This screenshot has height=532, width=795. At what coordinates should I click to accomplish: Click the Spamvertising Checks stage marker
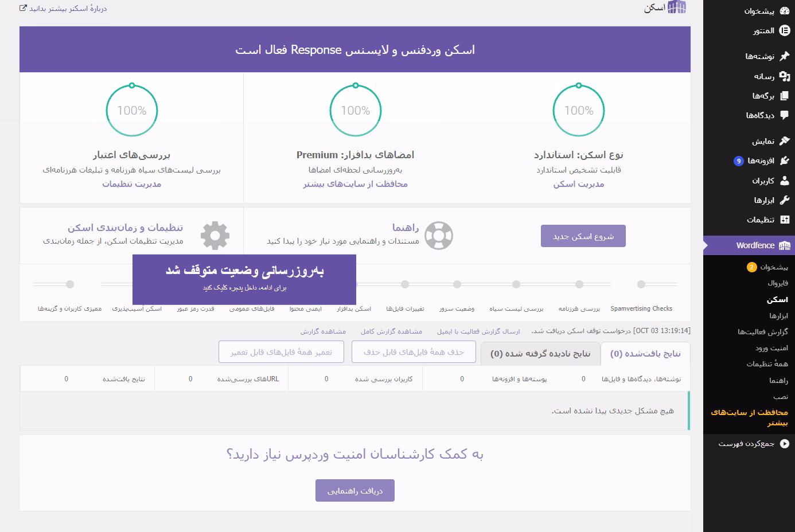[x=641, y=284]
